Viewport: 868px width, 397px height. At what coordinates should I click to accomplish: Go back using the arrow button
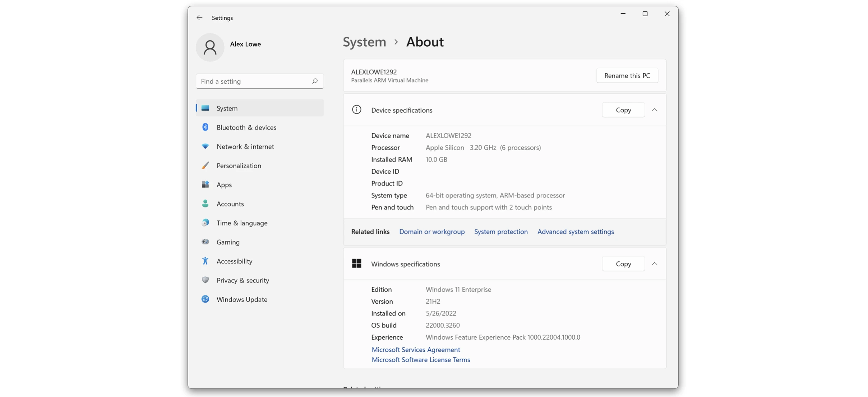(x=200, y=17)
